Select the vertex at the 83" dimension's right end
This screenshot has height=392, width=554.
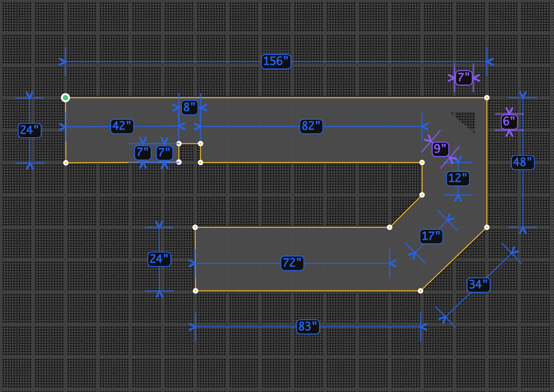click(420, 291)
